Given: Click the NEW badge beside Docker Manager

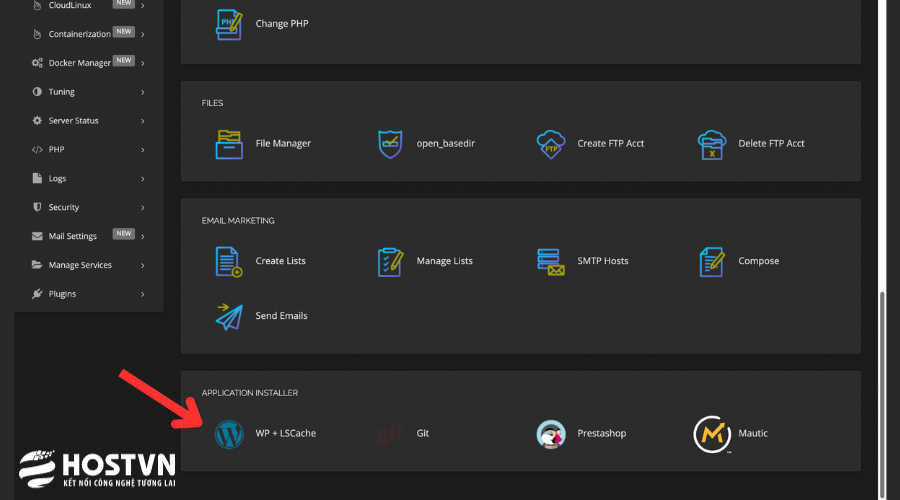Looking at the screenshot, I should click(x=123, y=60).
